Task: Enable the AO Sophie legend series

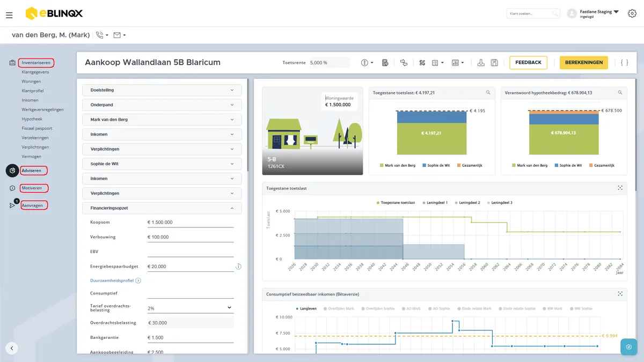Action: pyautogui.click(x=440, y=309)
